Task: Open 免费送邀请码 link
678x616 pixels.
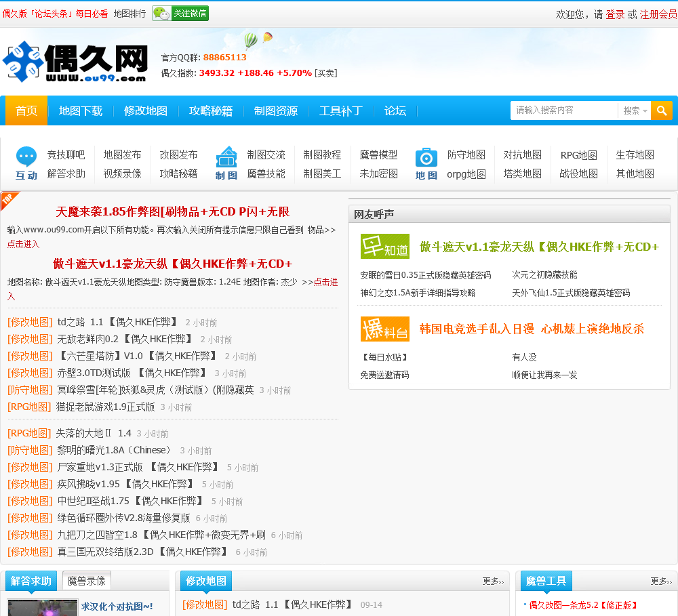Action: point(385,375)
